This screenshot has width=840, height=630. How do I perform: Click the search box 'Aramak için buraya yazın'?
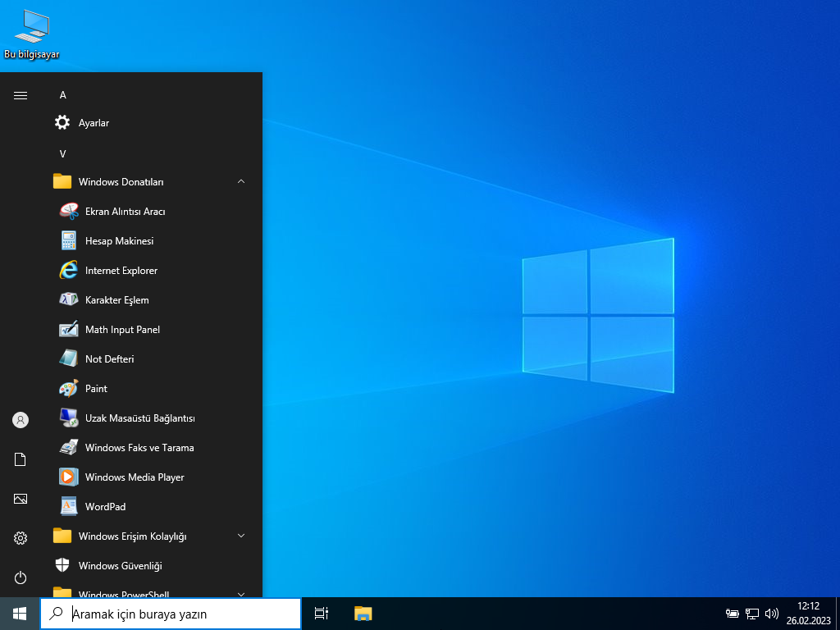pos(171,614)
